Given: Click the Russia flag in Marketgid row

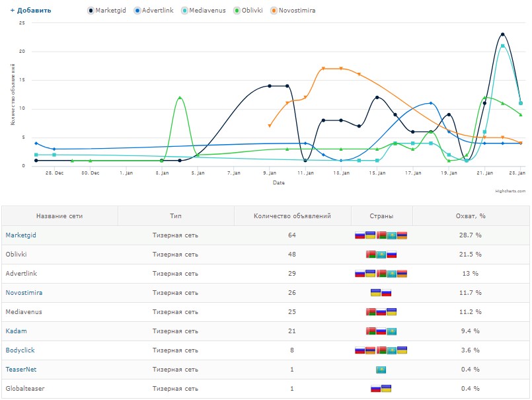Looking at the screenshot, I should click(x=360, y=235).
